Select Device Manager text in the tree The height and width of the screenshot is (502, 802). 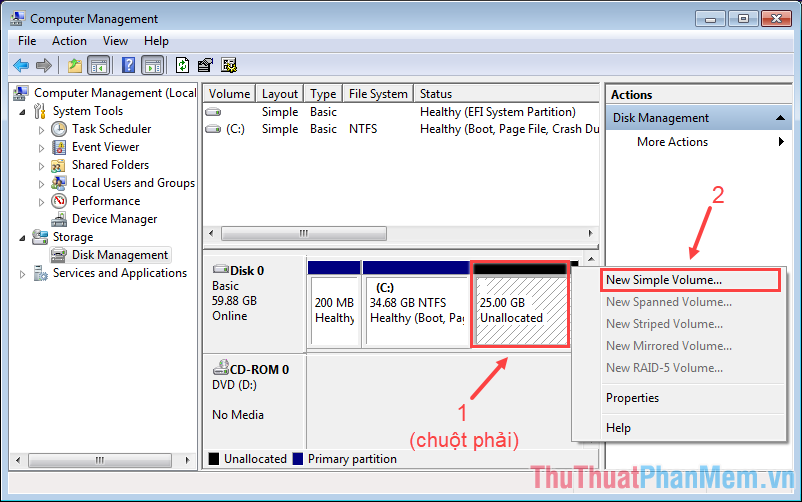pos(115,219)
